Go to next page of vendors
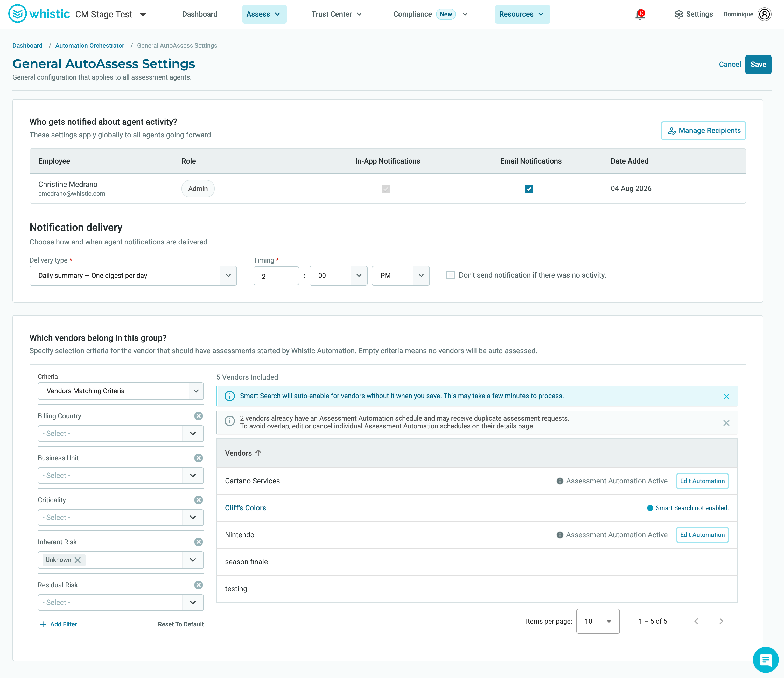This screenshot has height=678, width=784. pyautogui.click(x=721, y=621)
